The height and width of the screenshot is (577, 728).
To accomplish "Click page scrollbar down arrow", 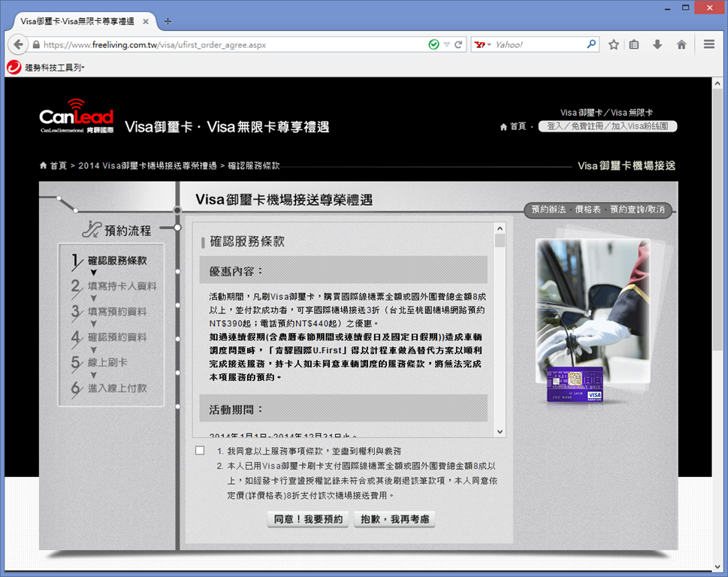I will [717, 566].
